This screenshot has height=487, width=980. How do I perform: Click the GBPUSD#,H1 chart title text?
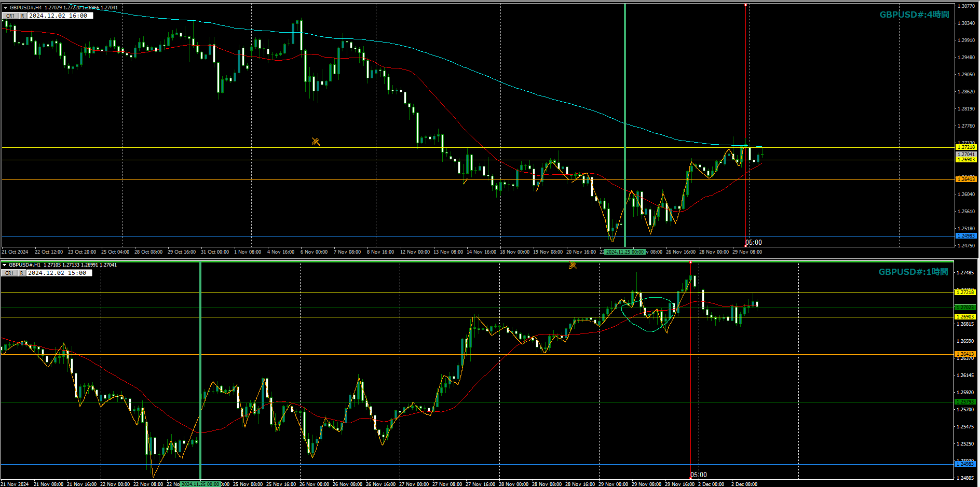25,265
